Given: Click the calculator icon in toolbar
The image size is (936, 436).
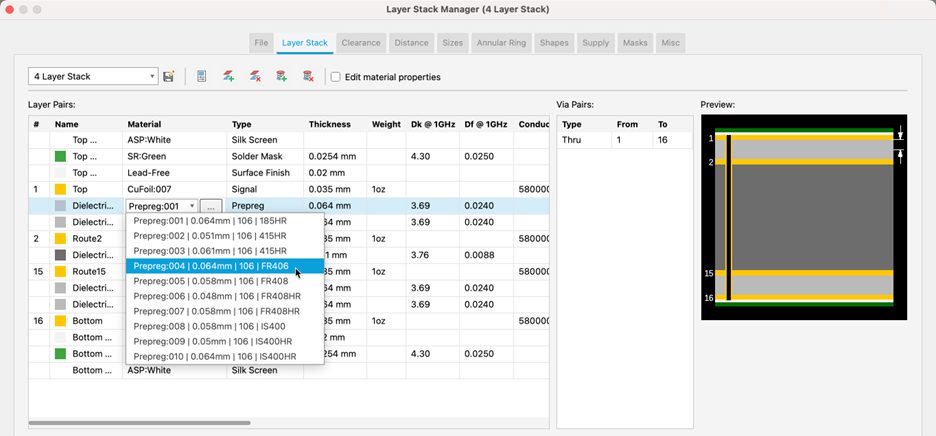Looking at the screenshot, I should tap(202, 77).
